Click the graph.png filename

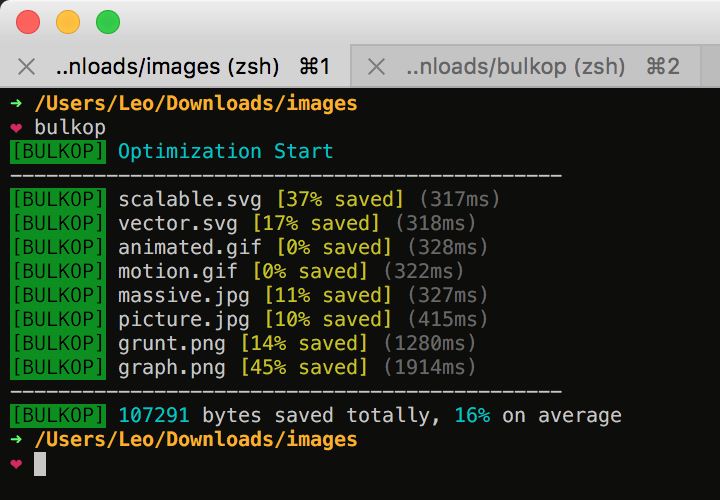pos(172,368)
